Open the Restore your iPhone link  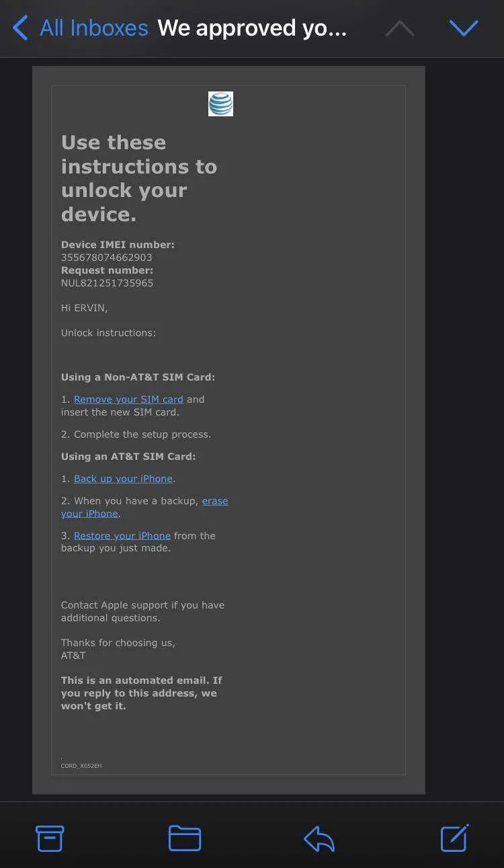coord(122,536)
